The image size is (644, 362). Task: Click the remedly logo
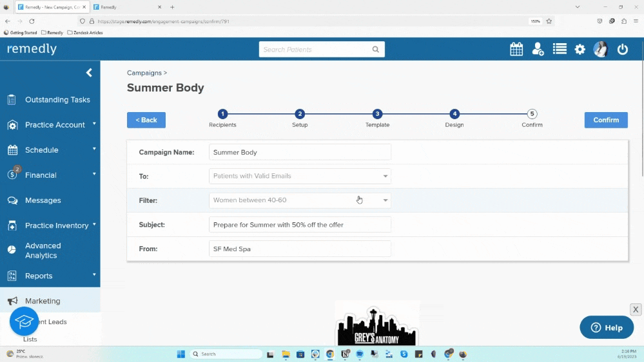click(32, 48)
